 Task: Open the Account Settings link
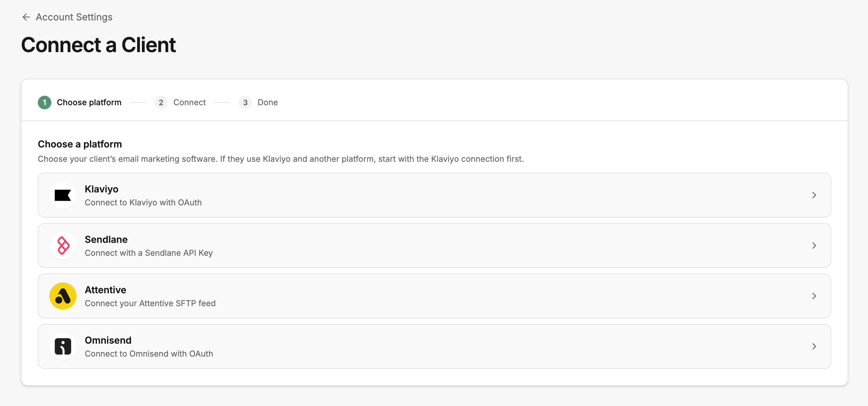point(74,17)
